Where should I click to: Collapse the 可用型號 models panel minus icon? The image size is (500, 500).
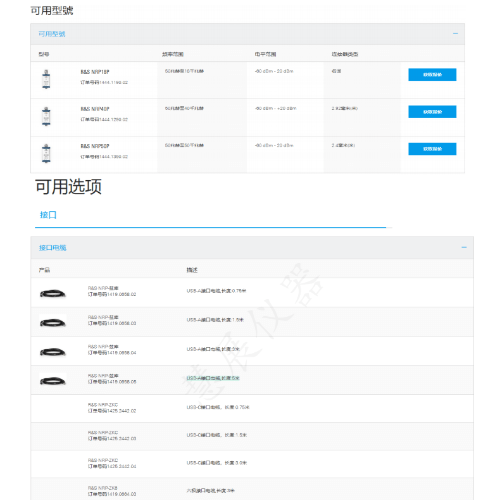point(455,34)
